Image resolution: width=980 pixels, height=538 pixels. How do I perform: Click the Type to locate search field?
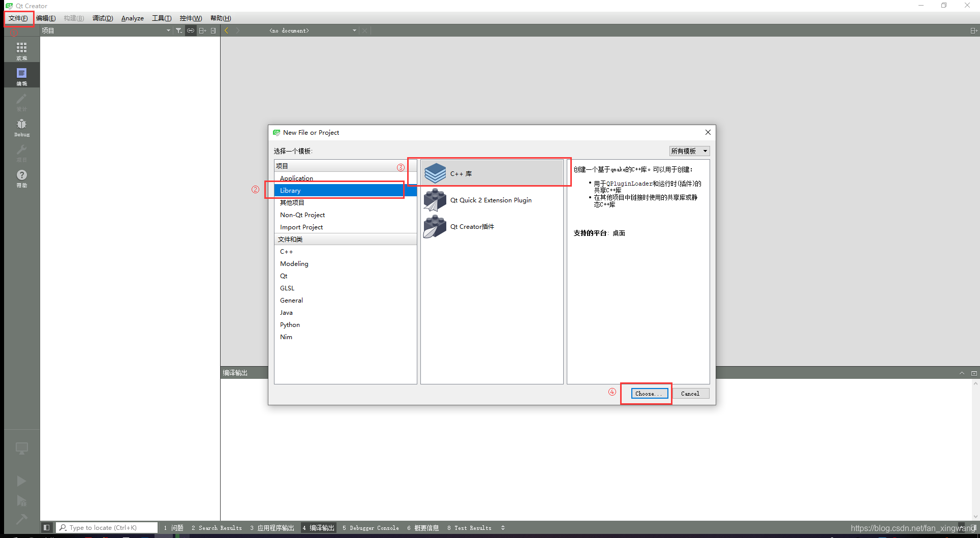(x=107, y=528)
